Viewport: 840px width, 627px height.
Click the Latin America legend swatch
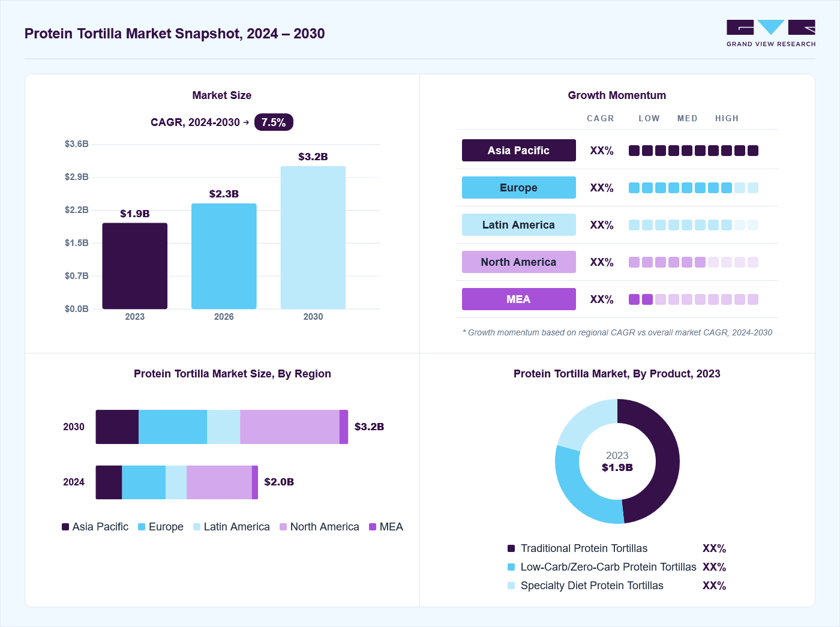point(197,527)
